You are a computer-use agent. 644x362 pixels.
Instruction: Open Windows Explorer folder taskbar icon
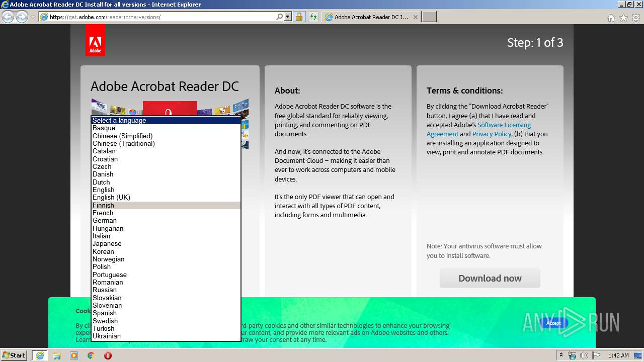point(57,355)
